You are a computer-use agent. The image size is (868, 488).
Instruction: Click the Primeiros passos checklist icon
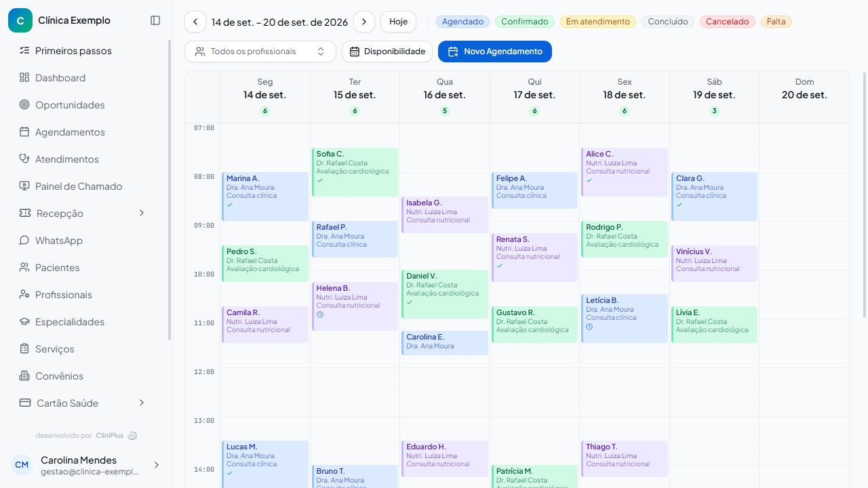(x=24, y=50)
